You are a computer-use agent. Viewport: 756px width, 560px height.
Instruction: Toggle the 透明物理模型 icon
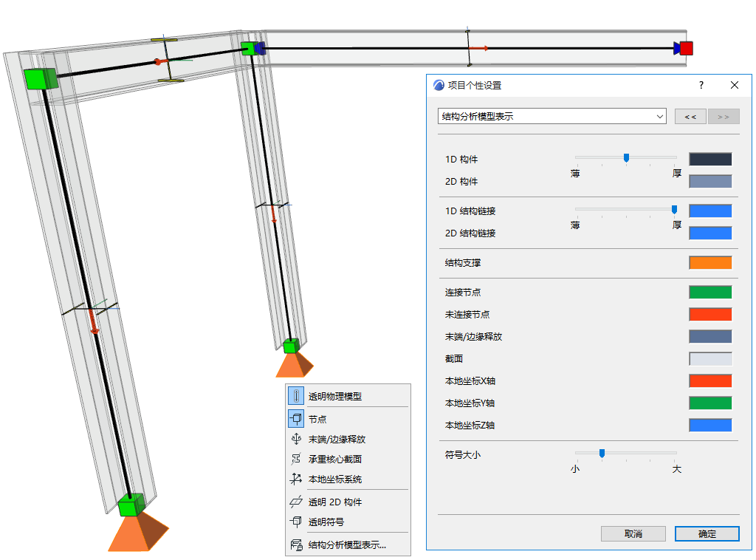[296, 396]
